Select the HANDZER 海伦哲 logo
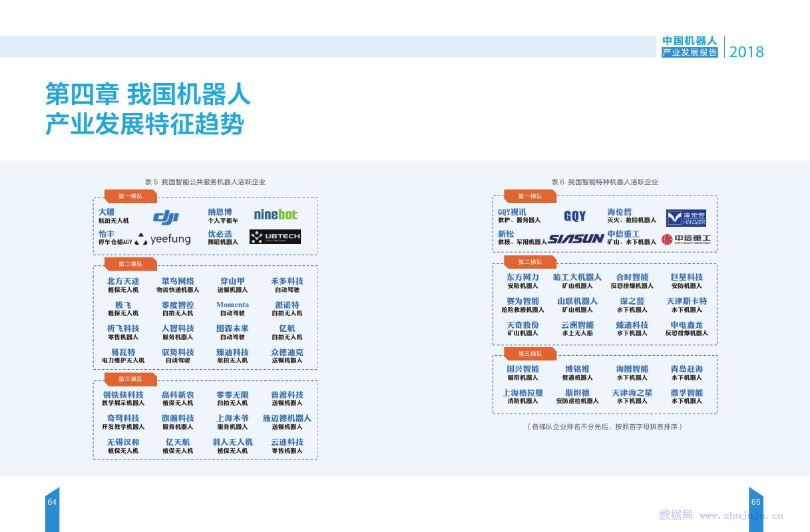The image size is (810, 532). coord(686,217)
